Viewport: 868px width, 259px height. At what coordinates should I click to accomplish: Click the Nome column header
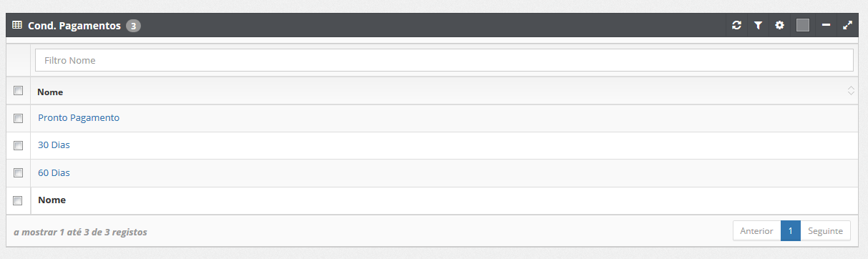click(x=50, y=92)
